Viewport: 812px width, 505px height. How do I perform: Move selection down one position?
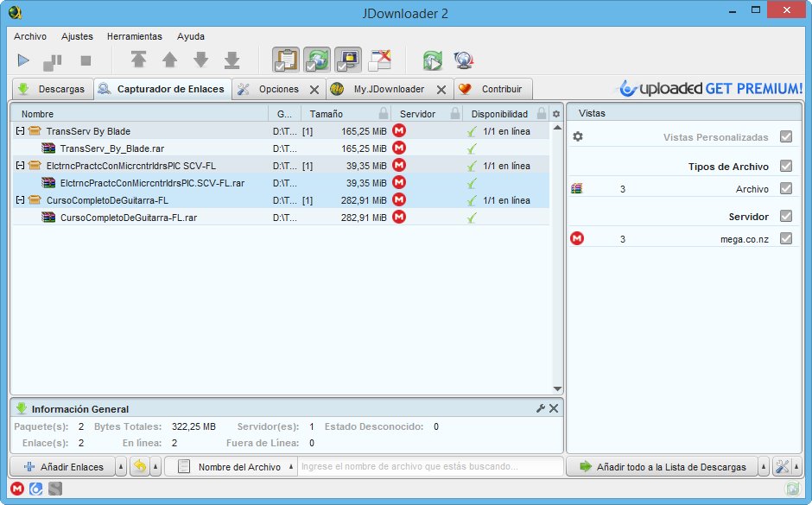tap(201, 60)
